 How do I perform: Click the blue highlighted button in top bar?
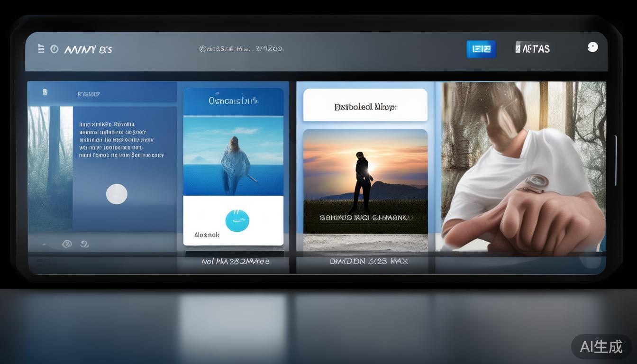[x=481, y=49]
